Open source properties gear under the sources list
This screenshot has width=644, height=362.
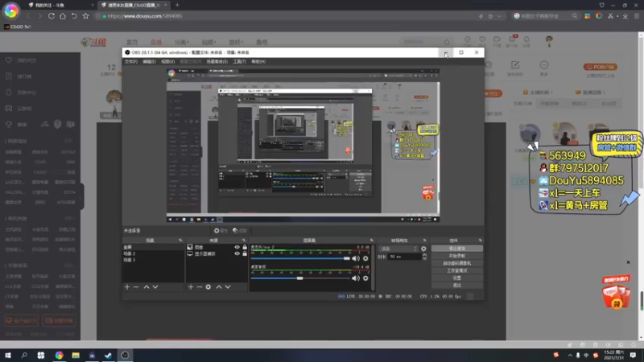point(208,287)
